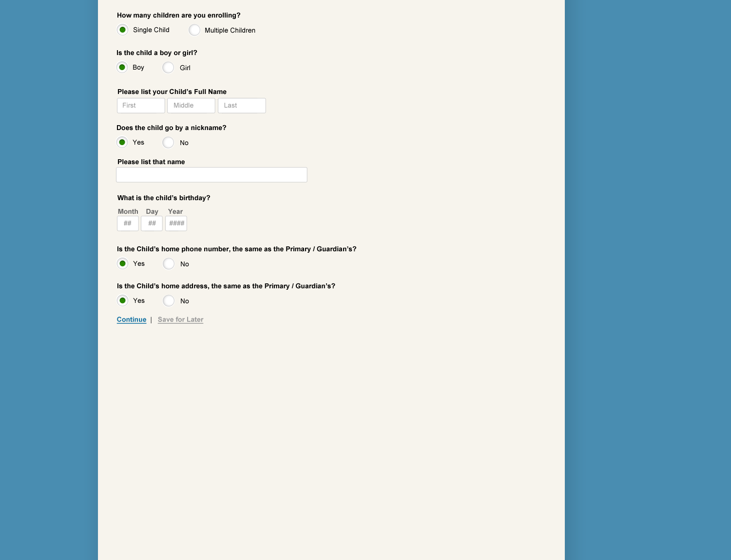The image size is (731, 560).
Task: Select the Single Child radio button
Action: pos(123,30)
